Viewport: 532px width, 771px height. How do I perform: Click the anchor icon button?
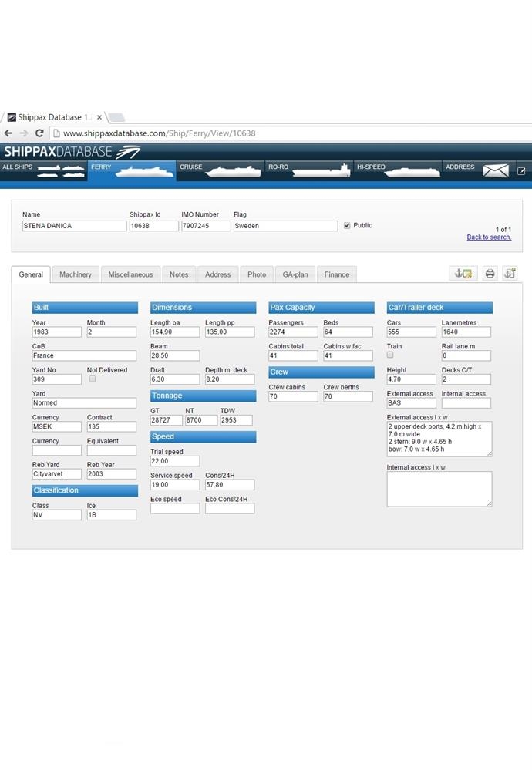(x=463, y=274)
